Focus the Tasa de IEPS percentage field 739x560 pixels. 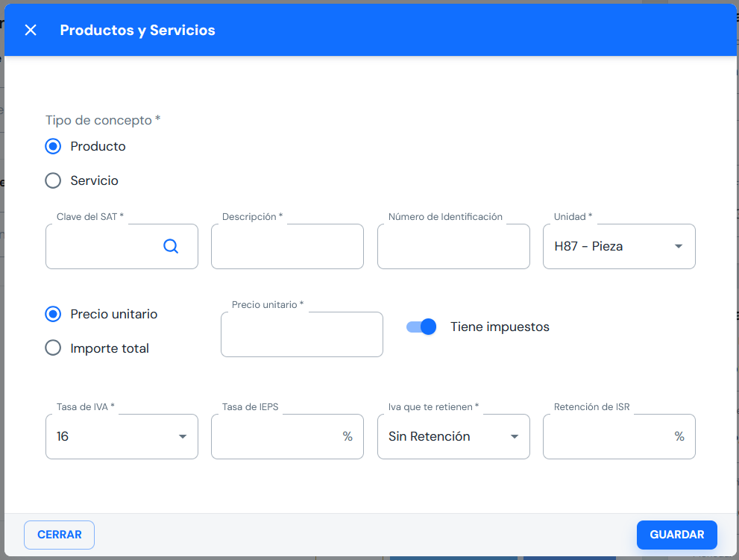(276, 436)
